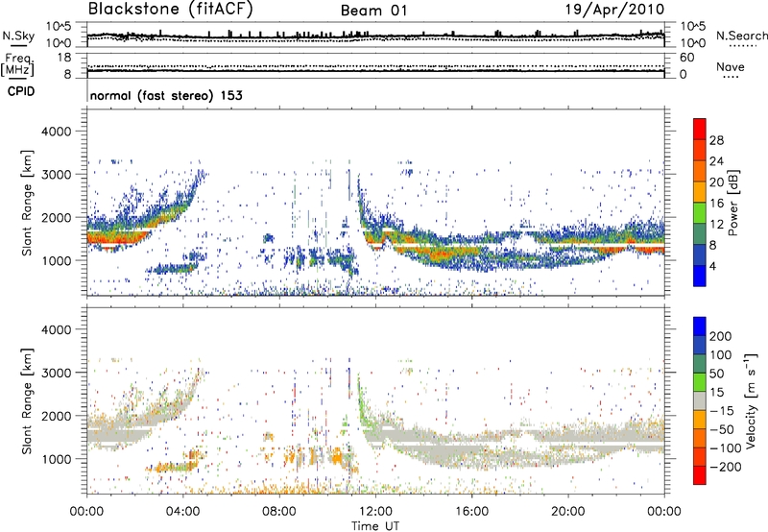This screenshot has height=532, width=768.
Task: Click the Slant Range label of power panel
Action: click(27, 203)
